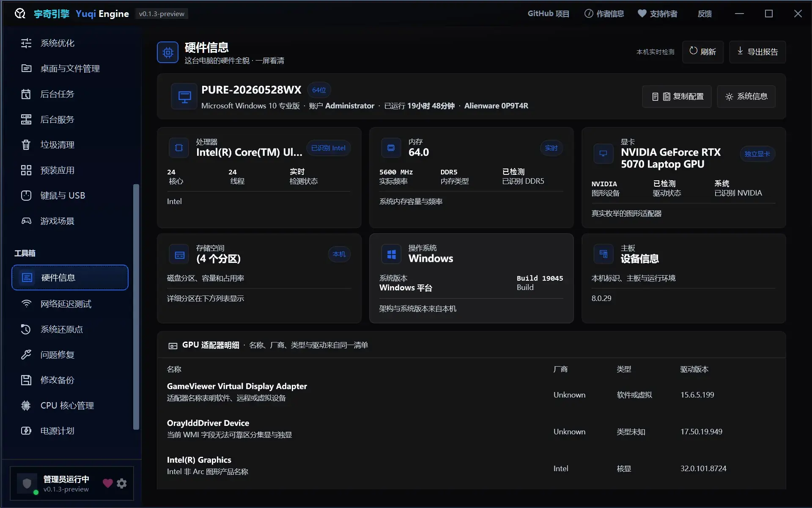Click the 处理器 Intel Core card
The width and height of the screenshot is (812, 508).
coord(259,178)
